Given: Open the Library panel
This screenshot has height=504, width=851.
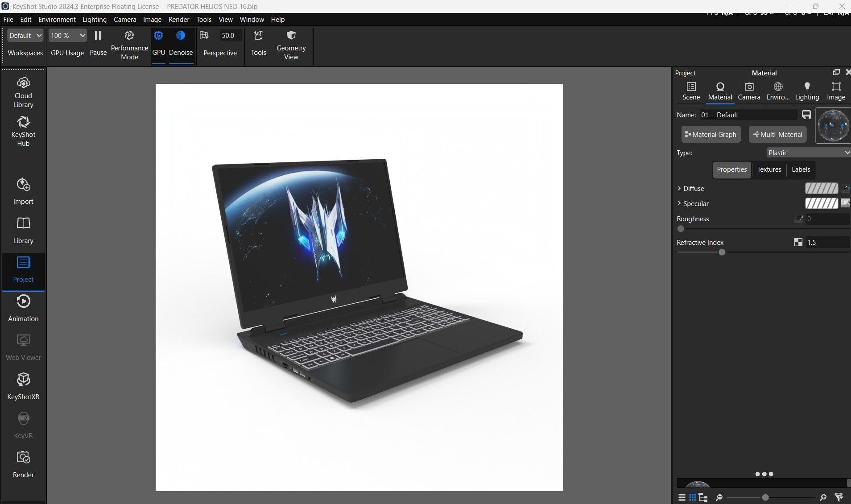Looking at the screenshot, I should [x=23, y=230].
